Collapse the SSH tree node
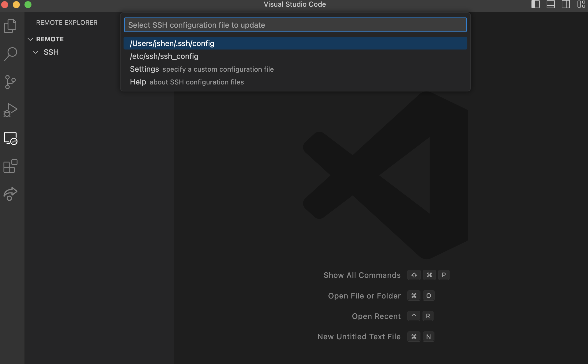 36,52
